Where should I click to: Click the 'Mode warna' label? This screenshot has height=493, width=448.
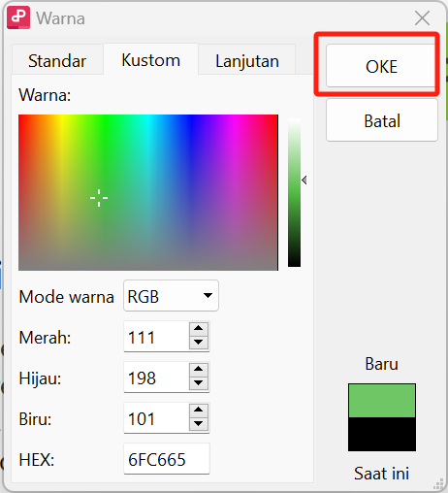pos(66,297)
